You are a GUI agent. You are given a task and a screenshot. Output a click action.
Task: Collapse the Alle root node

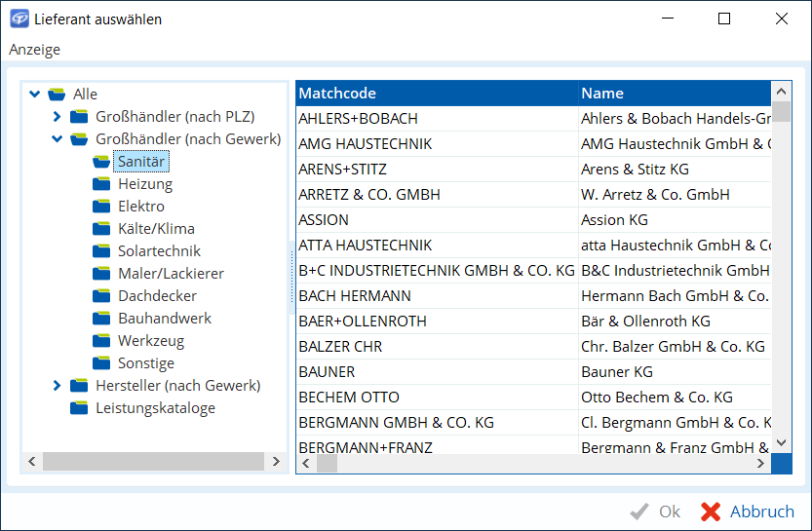[35, 95]
